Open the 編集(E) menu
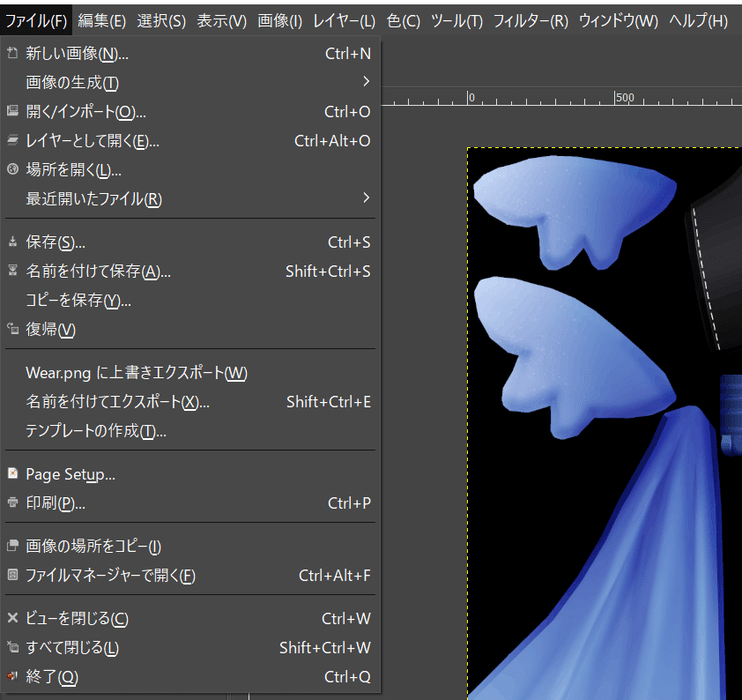 [x=101, y=21]
